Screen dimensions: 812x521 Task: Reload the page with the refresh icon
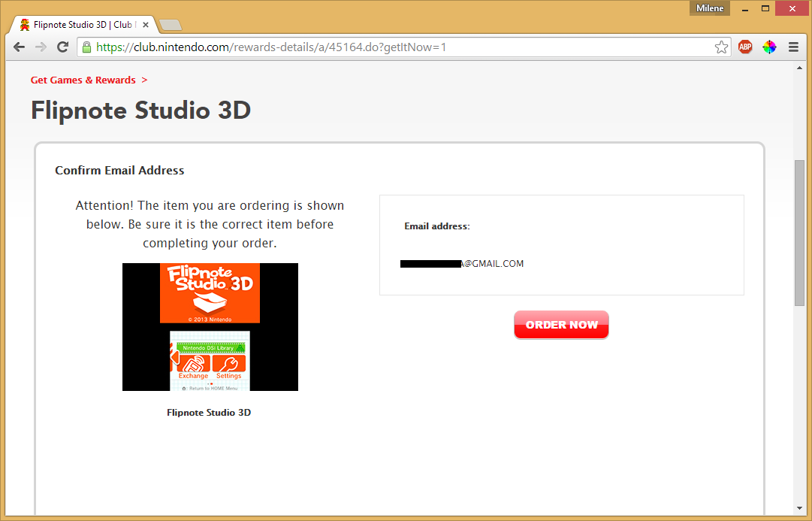coord(62,47)
